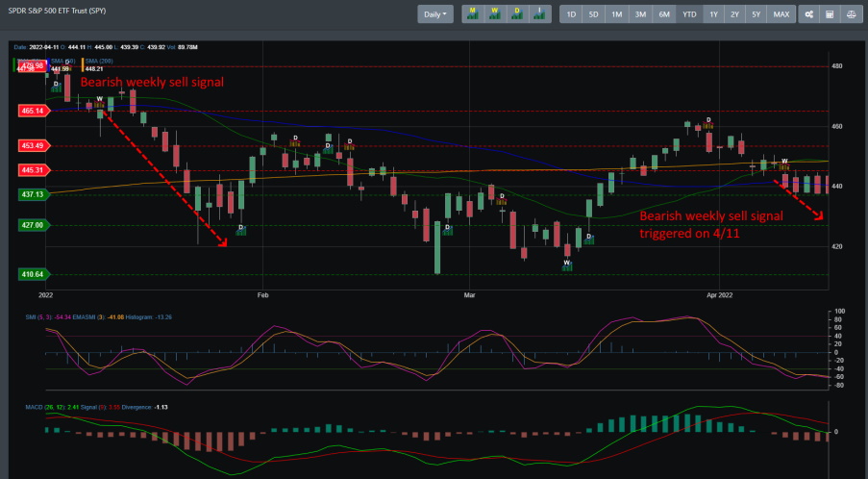Click the green 410.64 support level label
868x479 pixels.
pyautogui.click(x=34, y=274)
